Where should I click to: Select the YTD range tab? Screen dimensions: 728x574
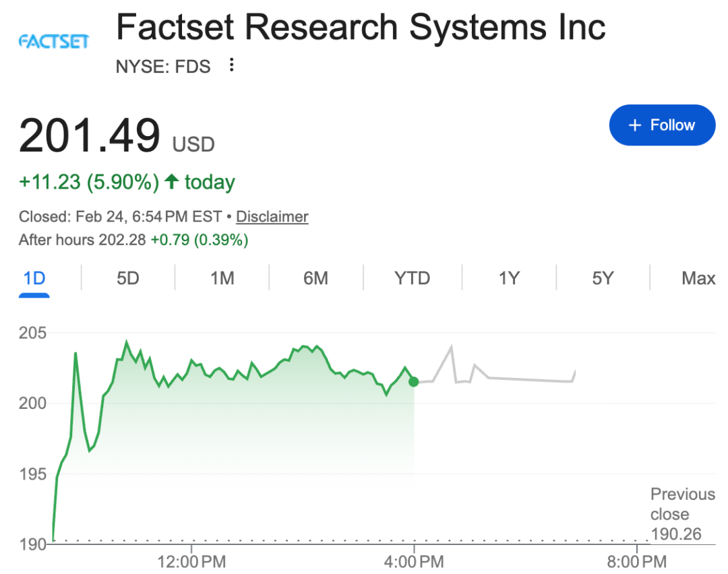[412, 278]
